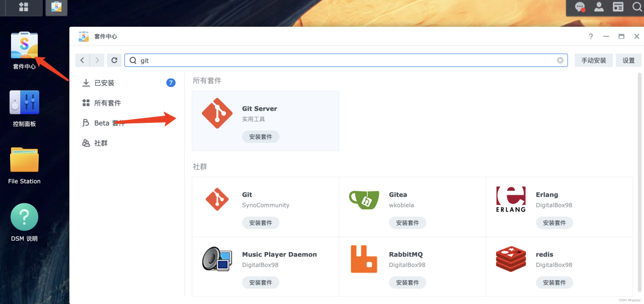The image size is (644, 304).
Task: Go back using the left arrow button
Action: (83, 60)
